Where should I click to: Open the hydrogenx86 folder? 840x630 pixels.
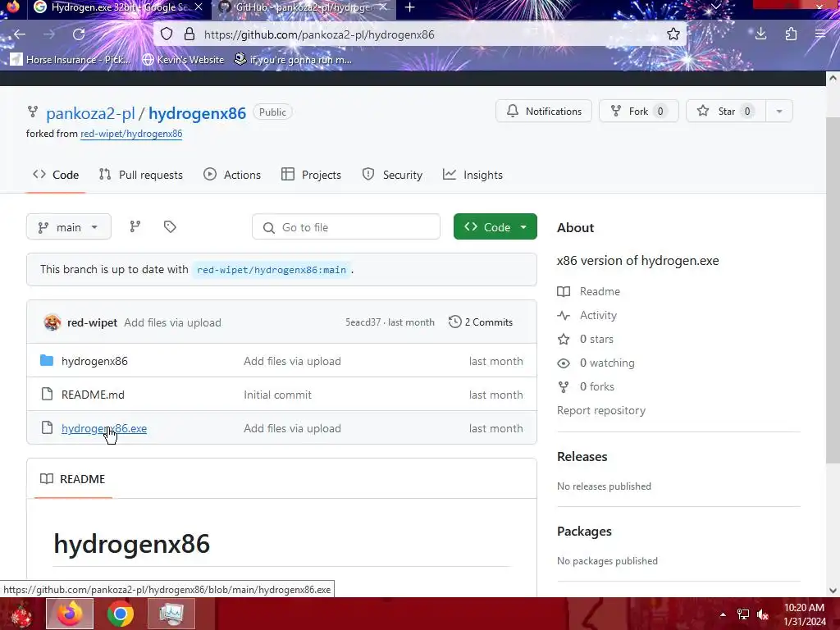94,361
